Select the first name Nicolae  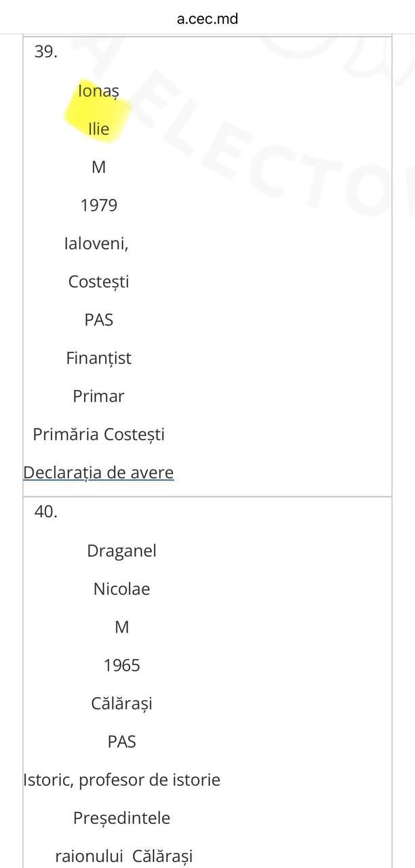(x=121, y=589)
